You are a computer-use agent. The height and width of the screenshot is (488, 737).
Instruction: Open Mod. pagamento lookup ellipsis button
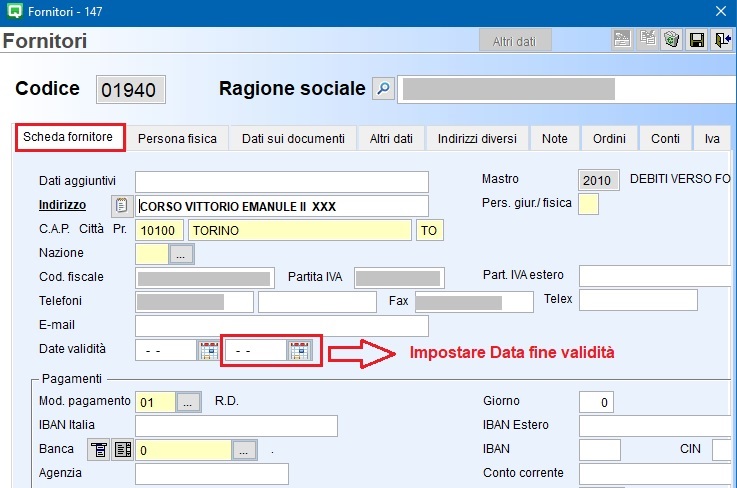188,402
